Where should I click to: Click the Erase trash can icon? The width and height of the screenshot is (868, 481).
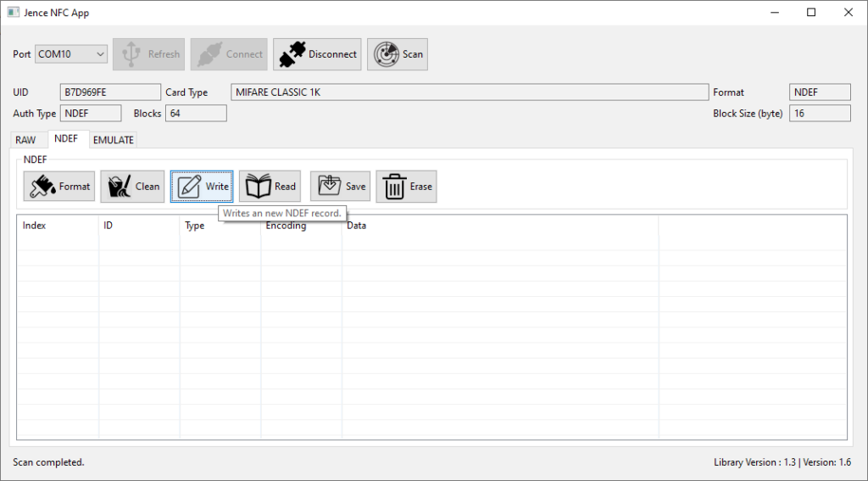click(394, 187)
